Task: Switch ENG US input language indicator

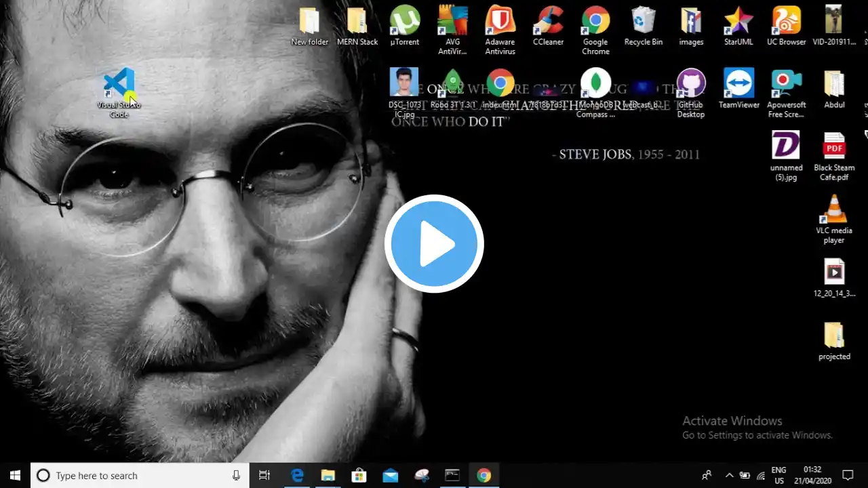Action: click(x=778, y=475)
